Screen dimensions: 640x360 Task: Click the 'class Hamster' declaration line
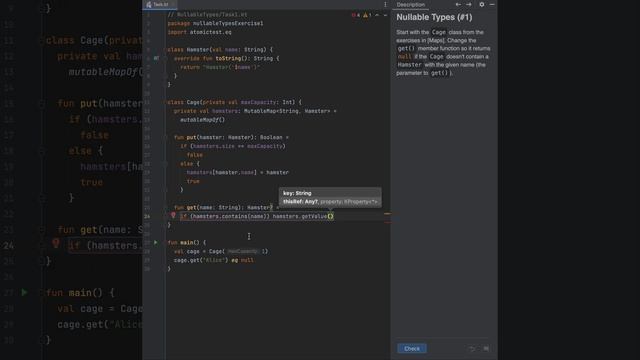tap(220, 50)
